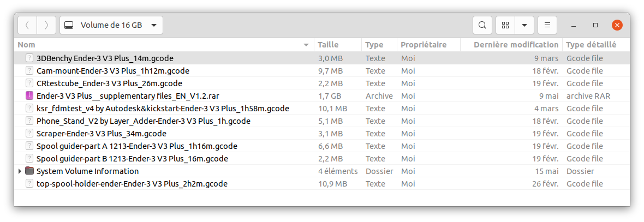Select Scraper-Ender-3 V3 Plus_34m.gcode file
Screen dimensions: 644x222
pyautogui.click(x=101, y=134)
